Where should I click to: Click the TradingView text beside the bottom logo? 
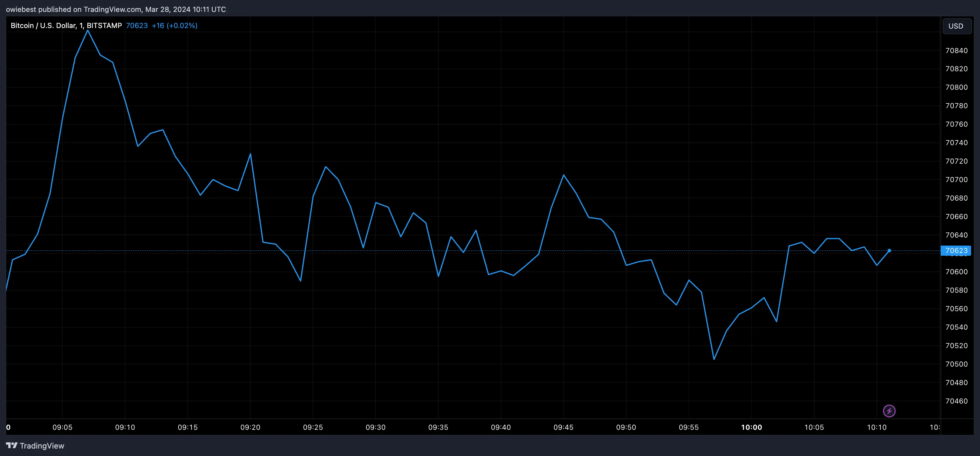(42, 445)
